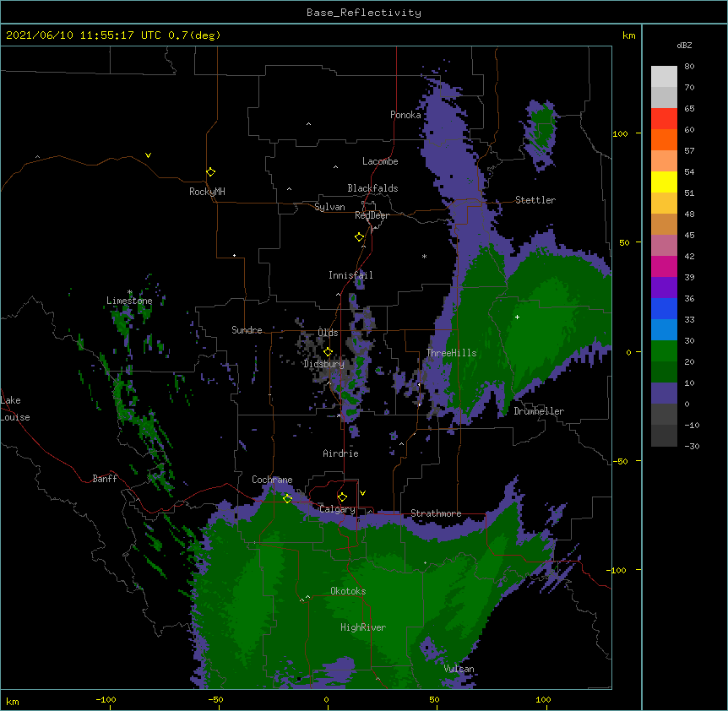Screen dimensions: 728x711
Task: Click the Didsbury city label
Action: [x=324, y=364]
